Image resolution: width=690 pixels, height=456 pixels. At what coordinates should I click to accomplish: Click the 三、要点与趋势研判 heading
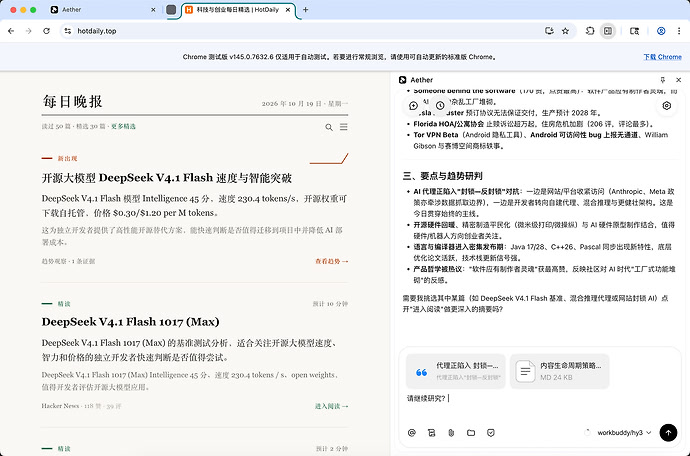(x=443, y=176)
